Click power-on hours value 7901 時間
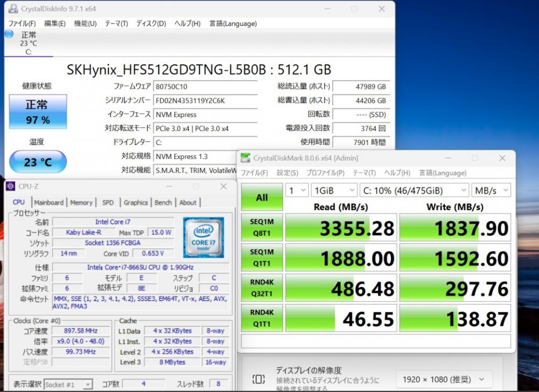Image resolution: width=539 pixels, height=392 pixels. (361, 142)
